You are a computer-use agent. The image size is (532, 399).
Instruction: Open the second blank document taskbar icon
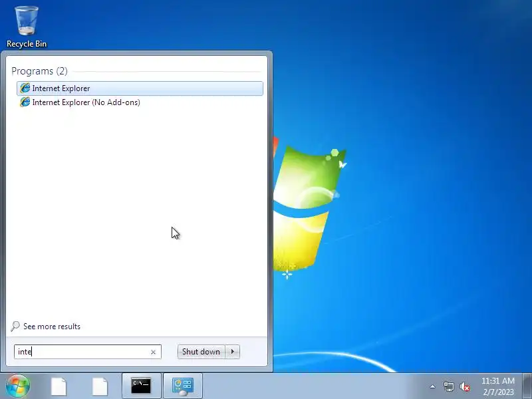pyautogui.click(x=100, y=386)
